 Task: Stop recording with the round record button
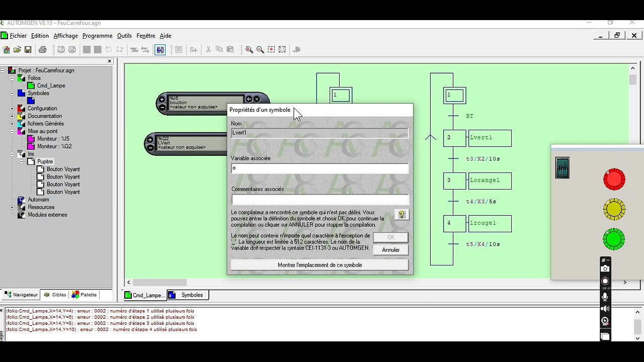pyautogui.click(x=605, y=281)
